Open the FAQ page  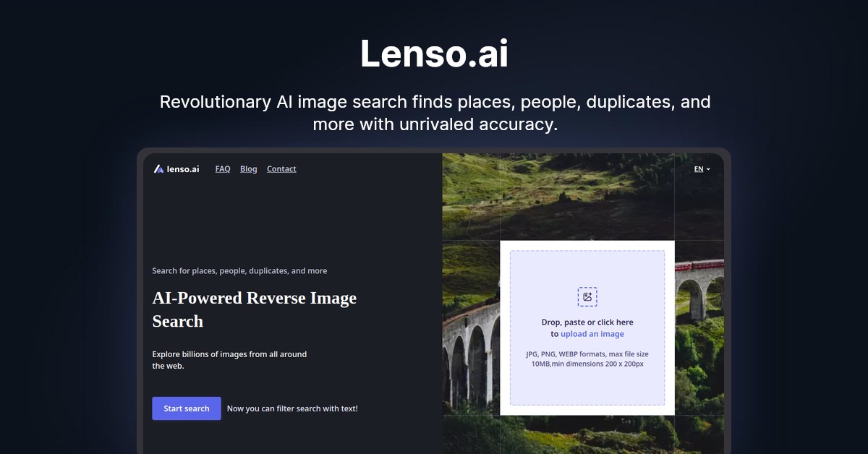pyautogui.click(x=223, y=169)
